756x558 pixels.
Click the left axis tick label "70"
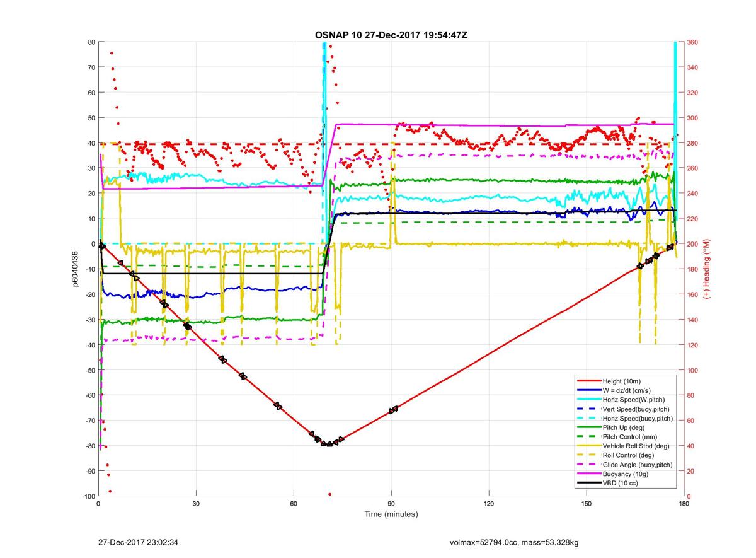(x=91, y=67)
